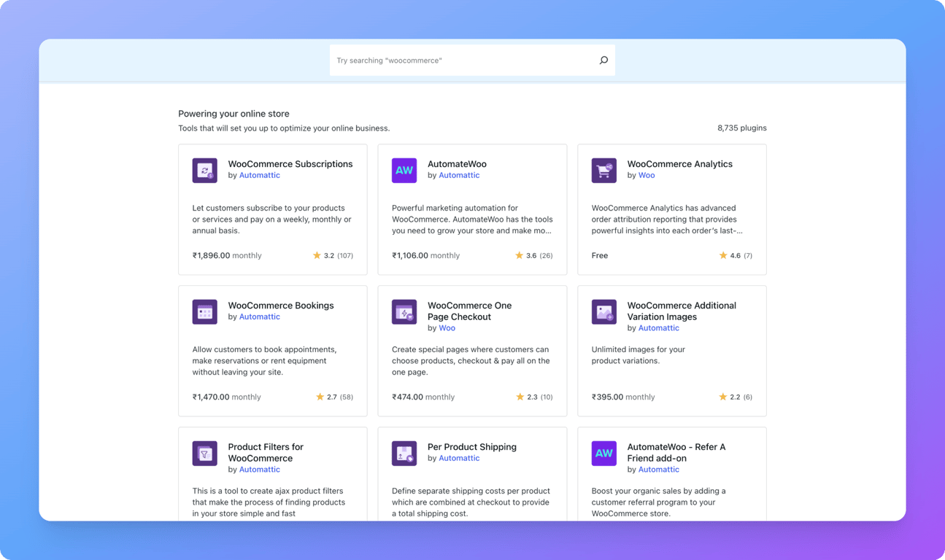
Task: Click the ₹1,470.00 monthly price
Action: [227, 397]
